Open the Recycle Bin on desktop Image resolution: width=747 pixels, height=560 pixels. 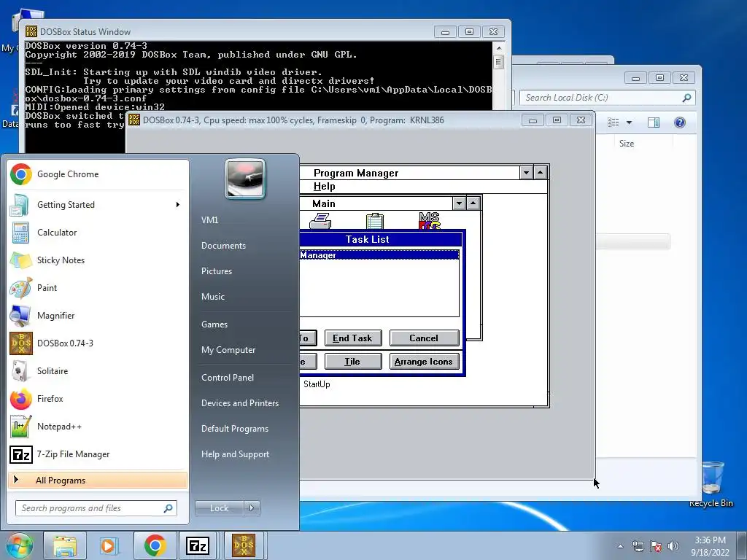[x=711, y=483]
